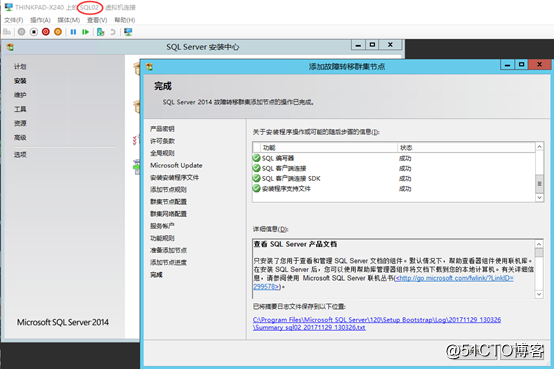Shut down the VM using the red icon

coord(46,32)
